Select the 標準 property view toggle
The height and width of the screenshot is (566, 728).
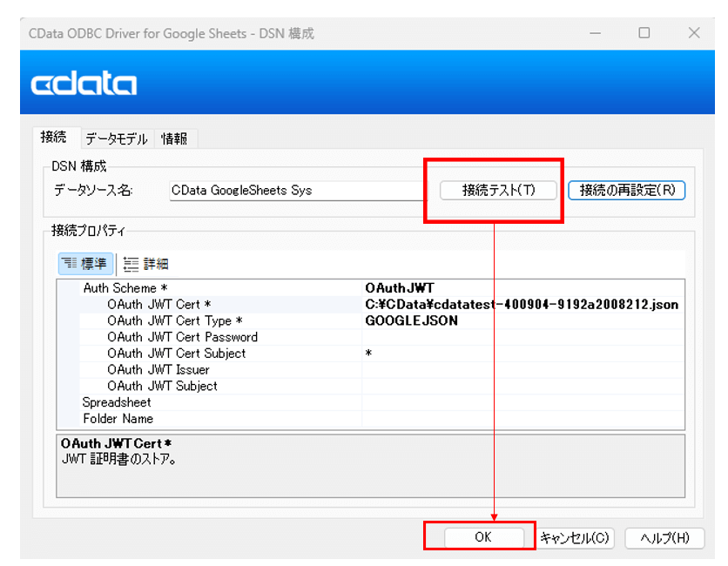pyautogui.click(x=85, y=264)
